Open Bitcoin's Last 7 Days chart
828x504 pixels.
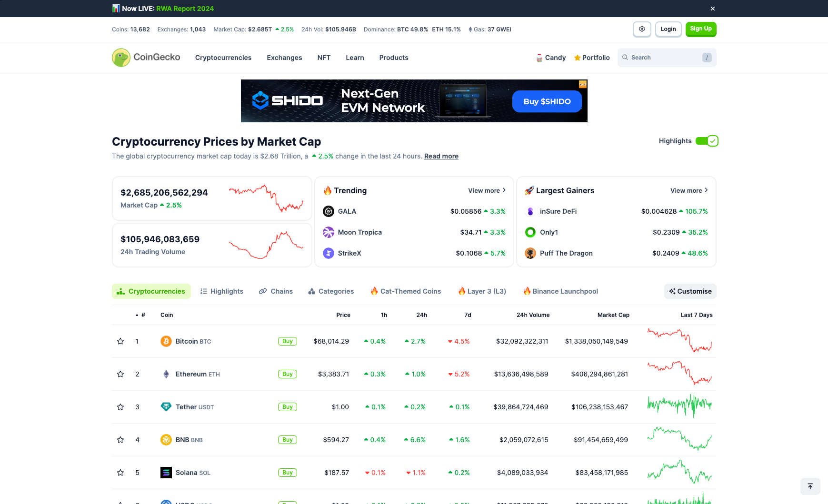pos(680,341)
